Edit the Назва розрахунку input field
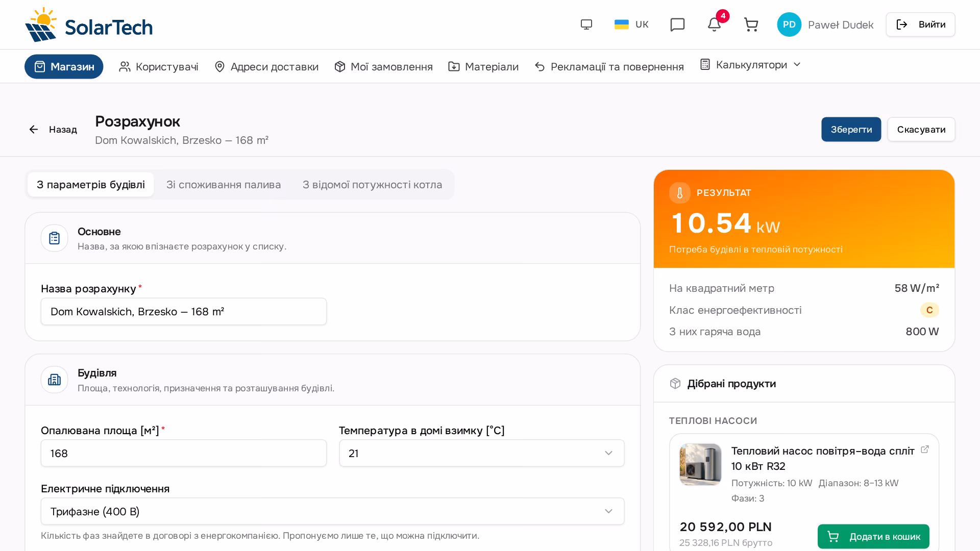Image resolution: width=980 pixels, height=551 pixels. 184,312
